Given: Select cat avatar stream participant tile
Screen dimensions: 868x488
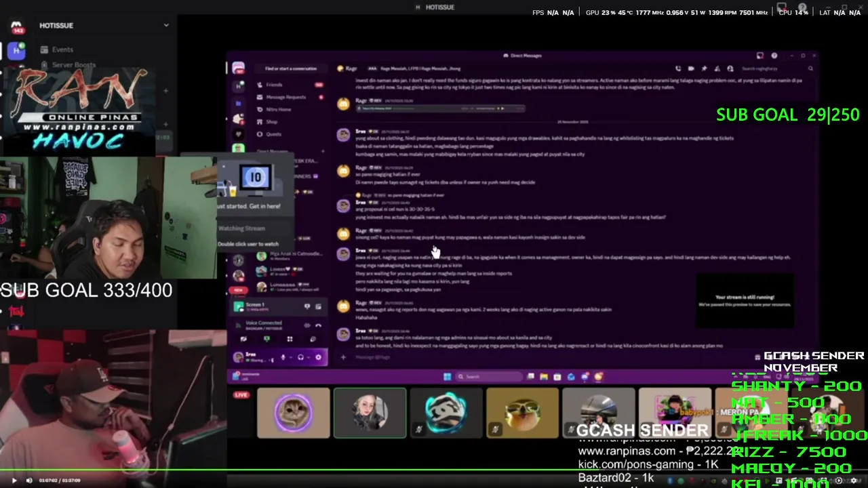Looking at the screenshot, I should pyautogui.click(x=293, y=413).
